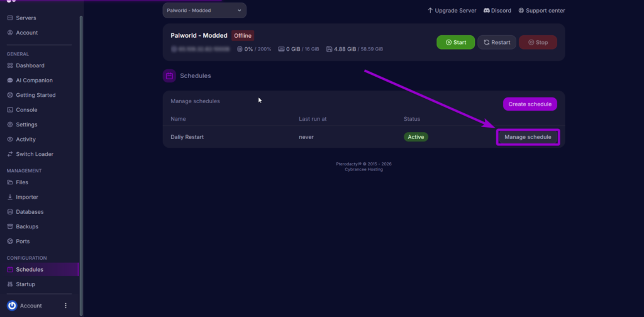The height and width of the screenshot is (317, 644).
Task: Open Manage schedule for Daily Restart
Action: point(528,137)
